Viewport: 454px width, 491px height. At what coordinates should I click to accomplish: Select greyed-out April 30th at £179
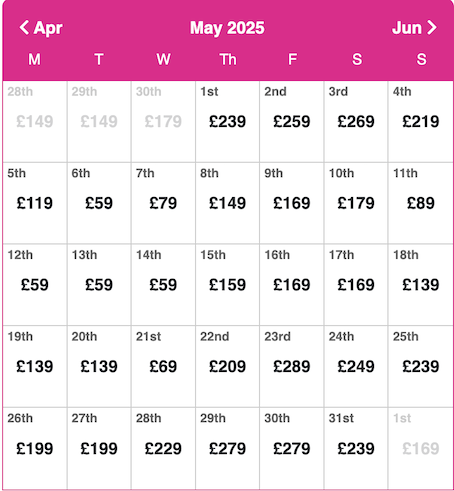[x=163, y=122]
